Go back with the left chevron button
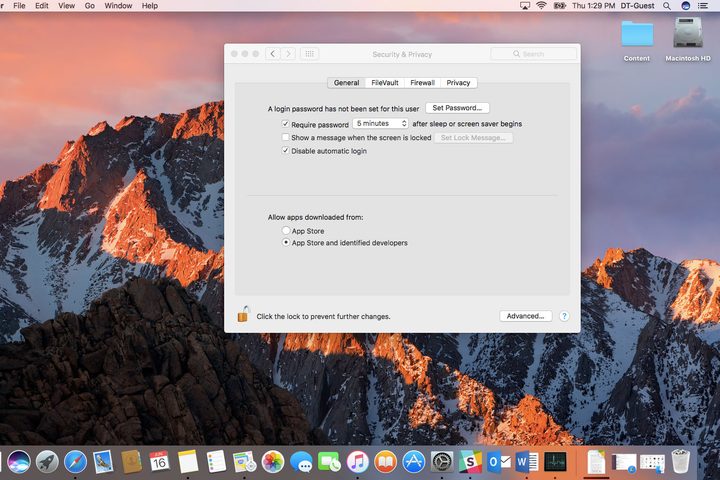Image resolution: width=720 pixels, height=480 pixels. 273,54
